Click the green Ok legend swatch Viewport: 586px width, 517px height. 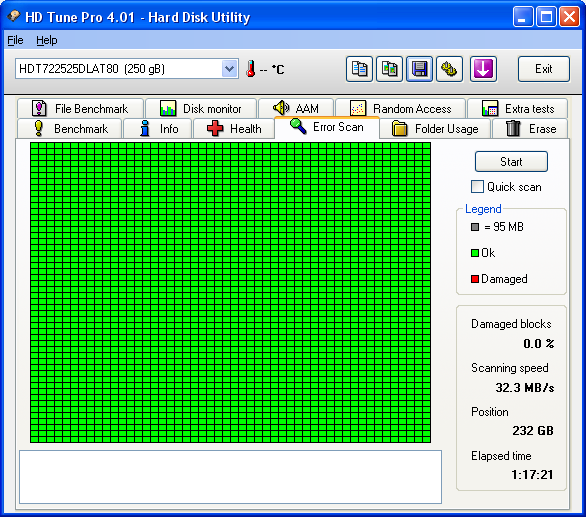point(475,253)
